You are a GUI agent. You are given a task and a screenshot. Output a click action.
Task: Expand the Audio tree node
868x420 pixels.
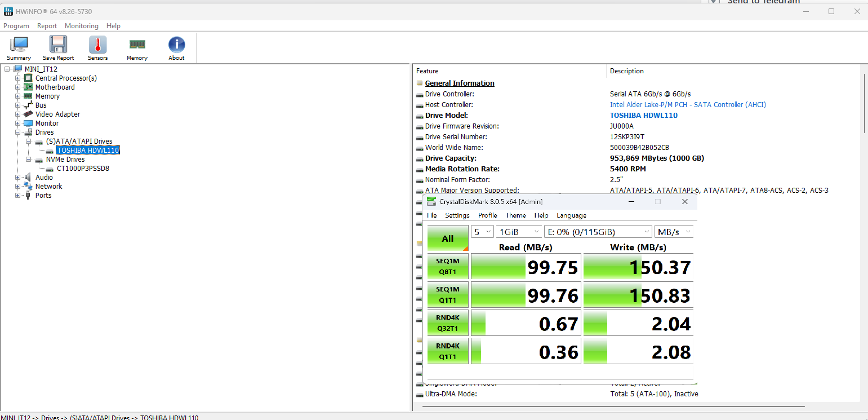click(18, 178)
